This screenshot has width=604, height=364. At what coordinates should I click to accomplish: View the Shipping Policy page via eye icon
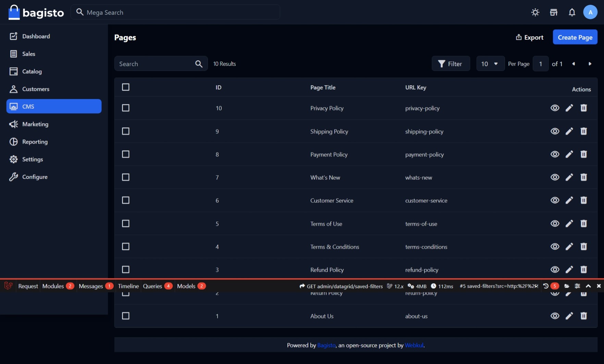pyautogui.click(x=555, y=131)
